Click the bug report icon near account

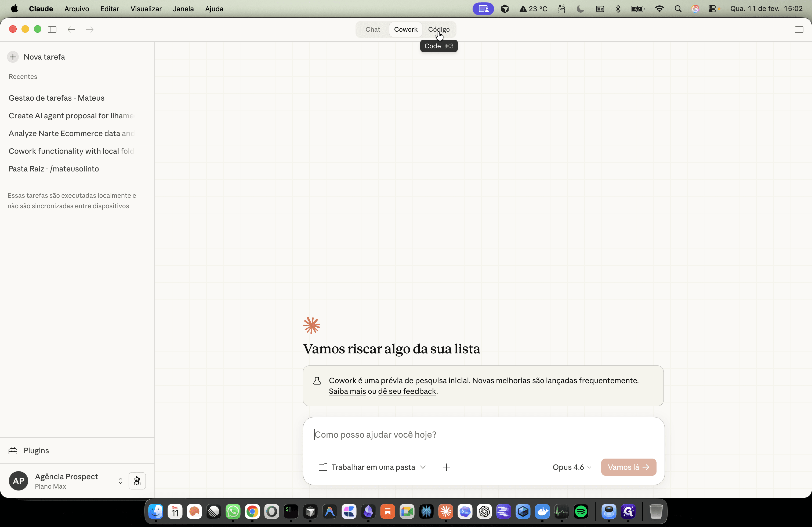137,481
